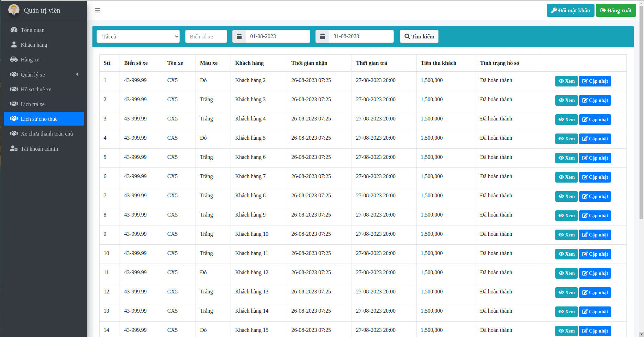Screen dimensions: 644x337
Task: Click the page vertical scrollbar down arrow
Action: (641, 334)
